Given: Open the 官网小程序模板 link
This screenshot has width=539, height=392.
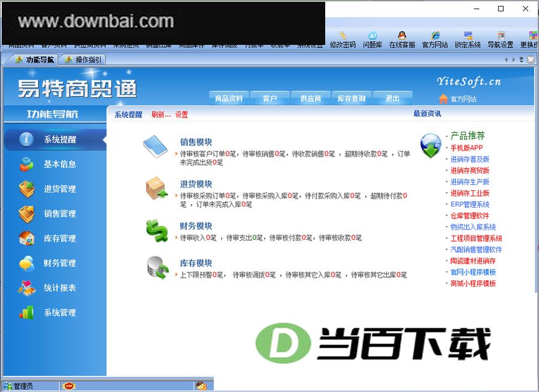Looking at the screenshot, I should (x=473, y=272).
